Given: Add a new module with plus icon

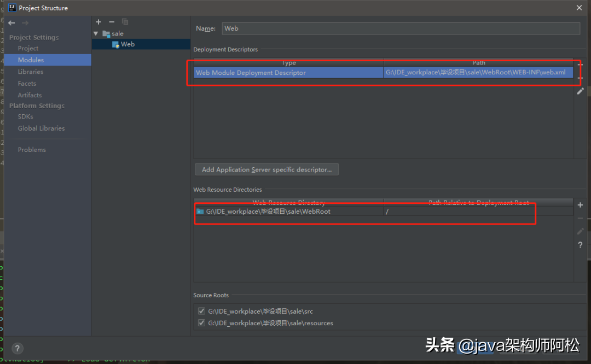Looking at the screenshot, I should tap(99, 22).
